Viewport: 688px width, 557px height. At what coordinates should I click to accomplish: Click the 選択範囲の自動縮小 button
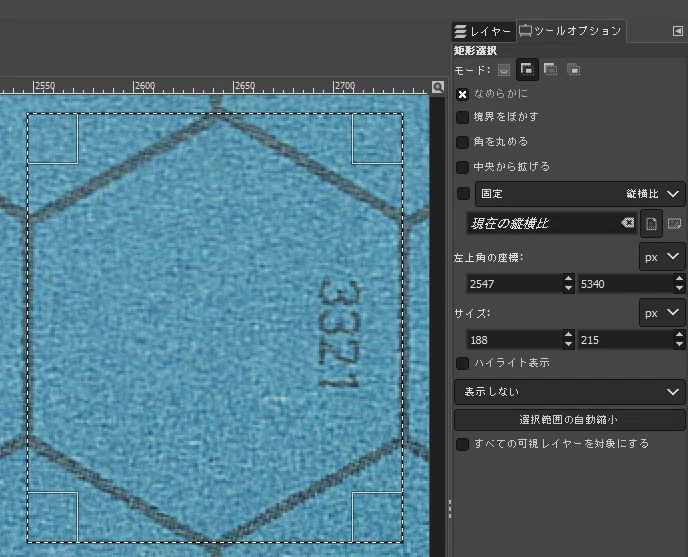point(570,420)
